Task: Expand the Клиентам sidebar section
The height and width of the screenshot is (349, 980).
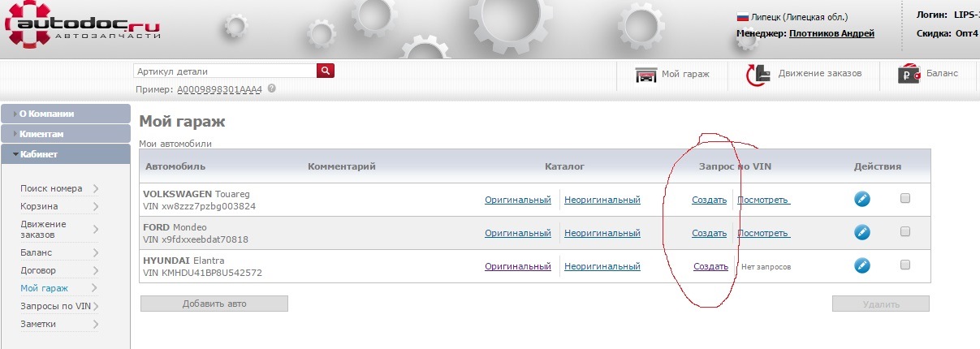Action: click(x=66, y=134)
